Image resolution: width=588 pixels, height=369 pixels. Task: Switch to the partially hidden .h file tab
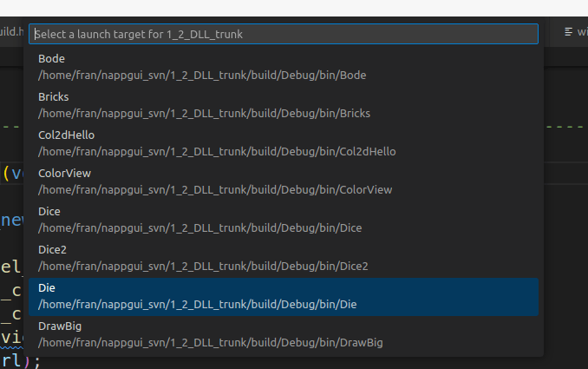pos(12,32)
